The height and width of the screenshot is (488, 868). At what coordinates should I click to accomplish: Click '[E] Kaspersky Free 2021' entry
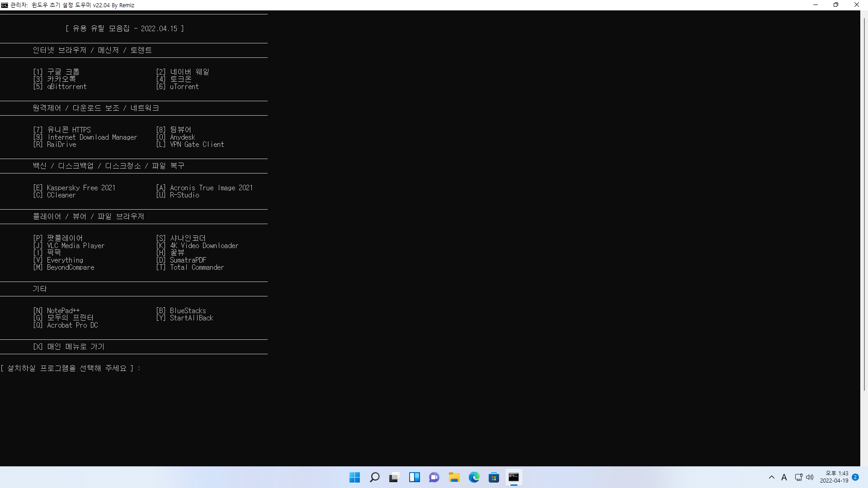click(74, 188)
